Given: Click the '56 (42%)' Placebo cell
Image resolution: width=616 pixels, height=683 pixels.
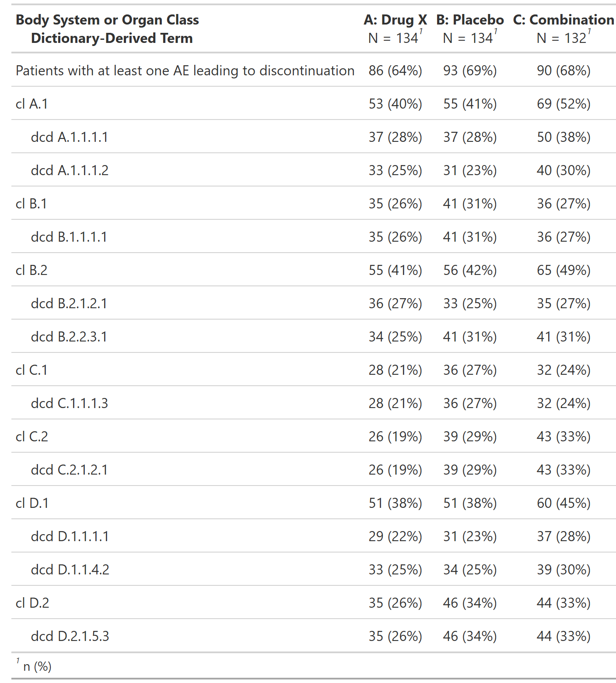Looking at the screenshot, I should (x=470, y=270).
